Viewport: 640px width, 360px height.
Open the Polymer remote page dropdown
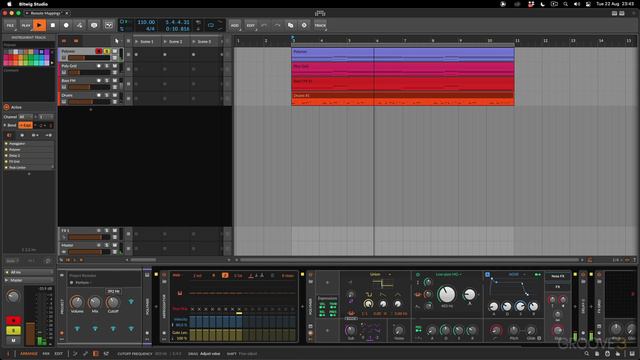[x=82, y=282]
